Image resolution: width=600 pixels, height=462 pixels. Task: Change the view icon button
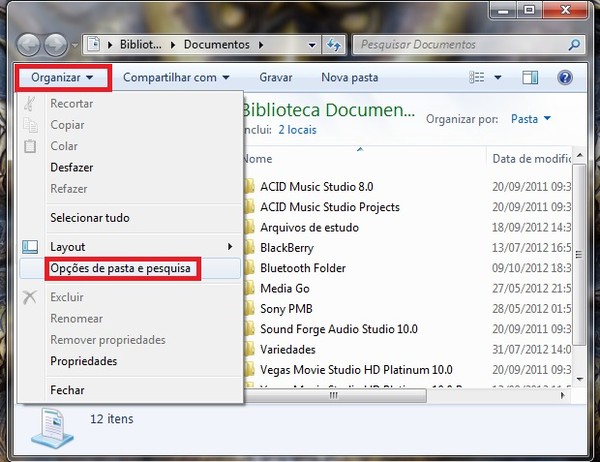[x=477, y=77]
